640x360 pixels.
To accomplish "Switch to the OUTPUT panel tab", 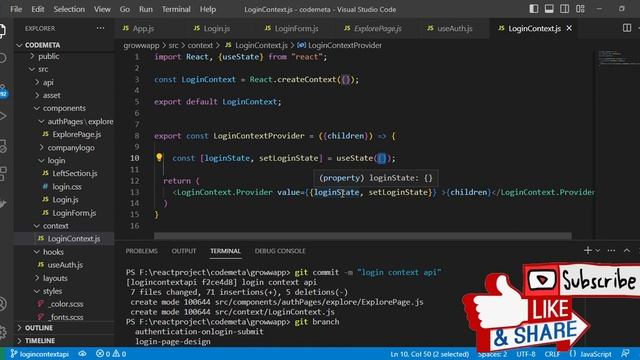I will (x=184, y=251).
